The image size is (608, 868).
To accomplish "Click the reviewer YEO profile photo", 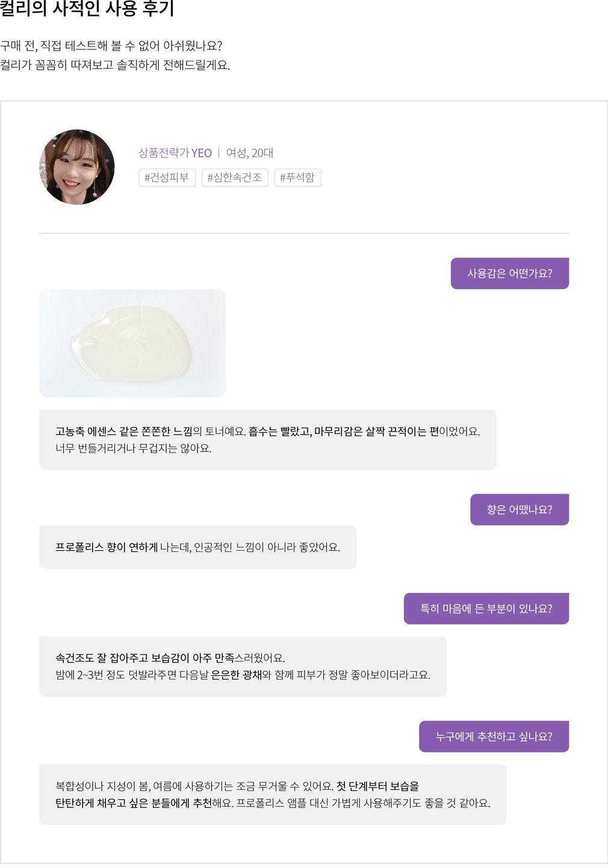I will coord(77,167).
